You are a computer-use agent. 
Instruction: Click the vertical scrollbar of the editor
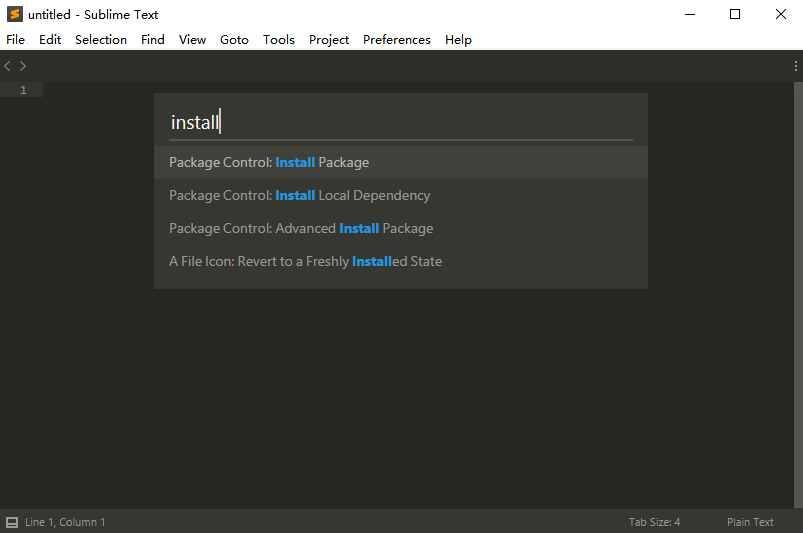[x=798, y=295]
